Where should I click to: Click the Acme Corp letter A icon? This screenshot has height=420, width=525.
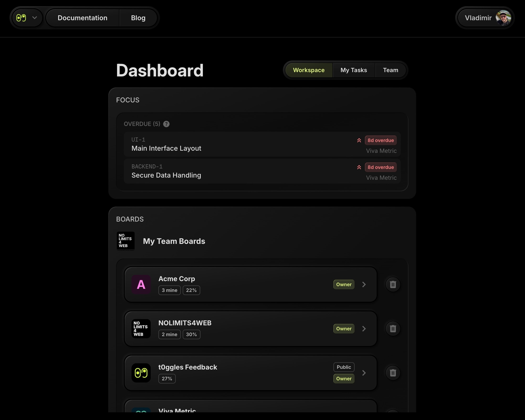tap(141, 284)
